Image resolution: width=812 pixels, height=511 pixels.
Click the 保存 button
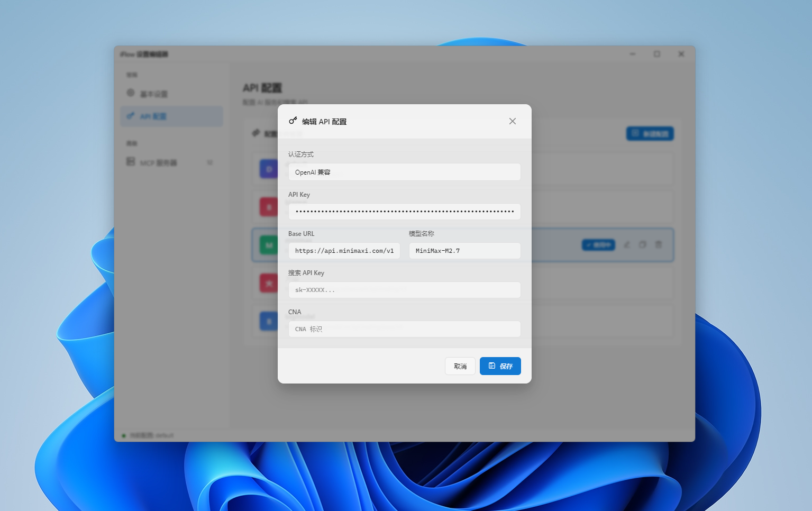(x=500, y=366)
